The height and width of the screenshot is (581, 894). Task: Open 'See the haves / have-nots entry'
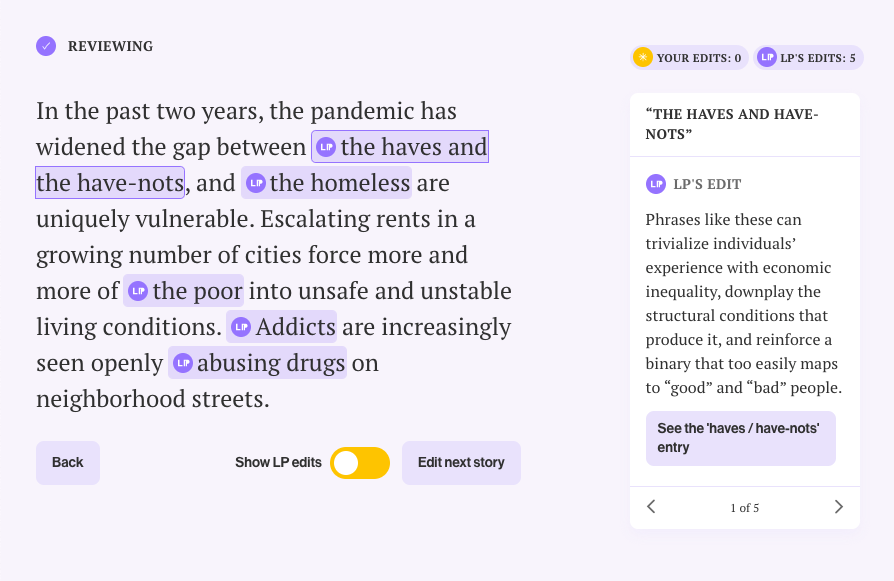pos(741,438)
